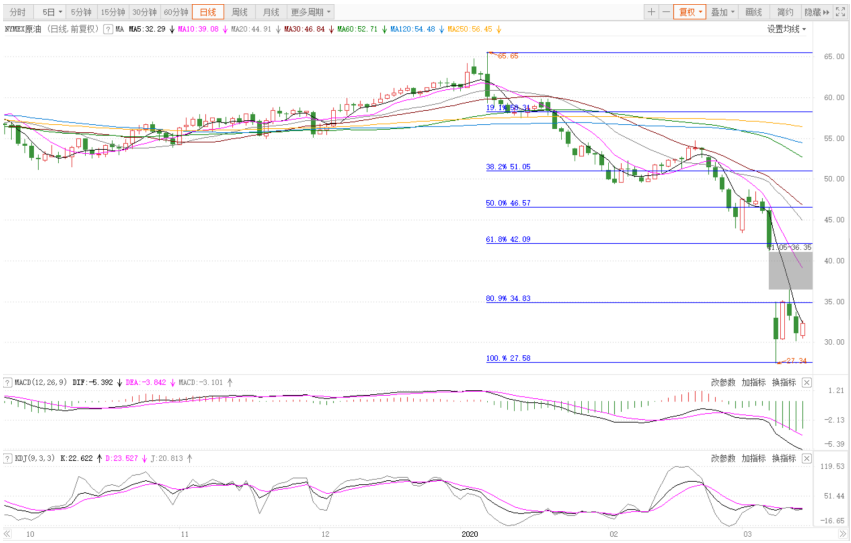Click 100.% 27.58 Fibonacci label
The height and width of the screenshot is (543, 851).
point(508,358)
